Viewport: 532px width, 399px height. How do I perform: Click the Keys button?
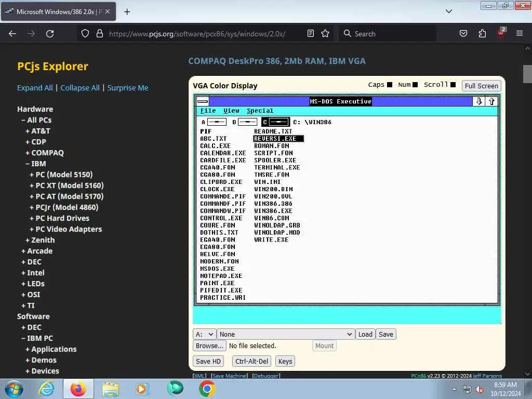point(285,362)
